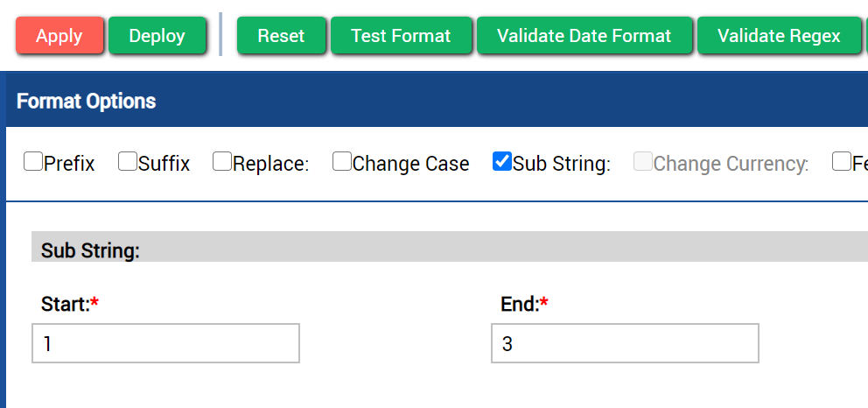Check the Replace option box
The width and height of the screenshot is (868, 408).
(222, 162)
